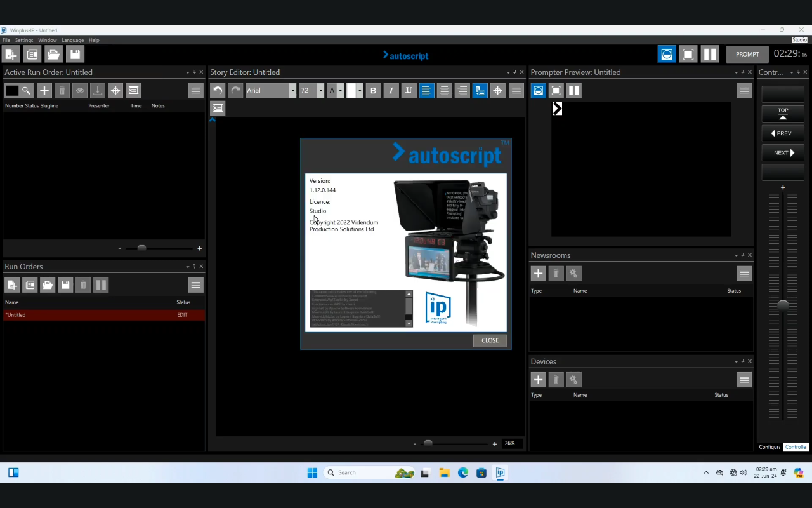This screenshot has height=508, width=812.
Task: Open the Devices settings gear icon
Action: coord(573,379)
